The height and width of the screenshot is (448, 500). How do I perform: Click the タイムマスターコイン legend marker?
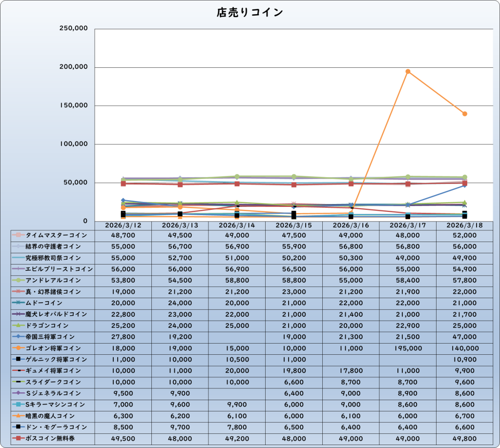click(x=18, y=235)
